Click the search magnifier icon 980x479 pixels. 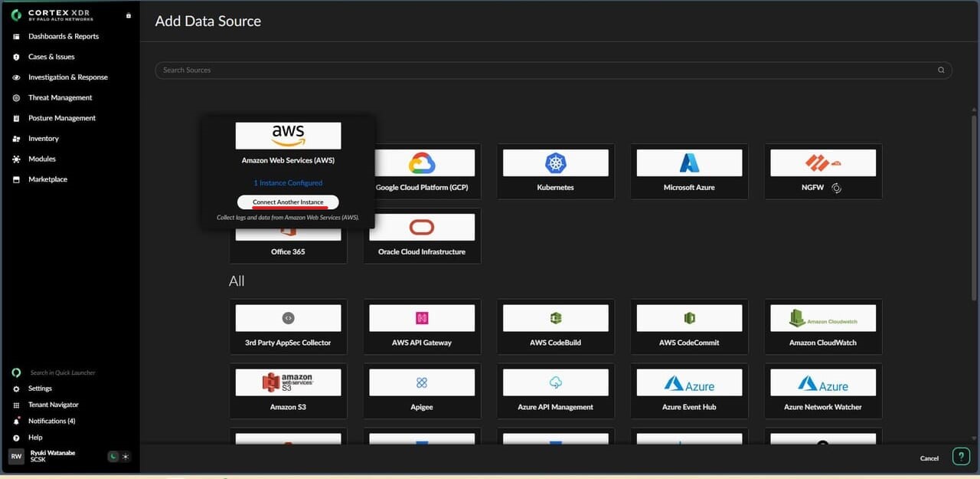pyautogui.click(x=941, y=70)
